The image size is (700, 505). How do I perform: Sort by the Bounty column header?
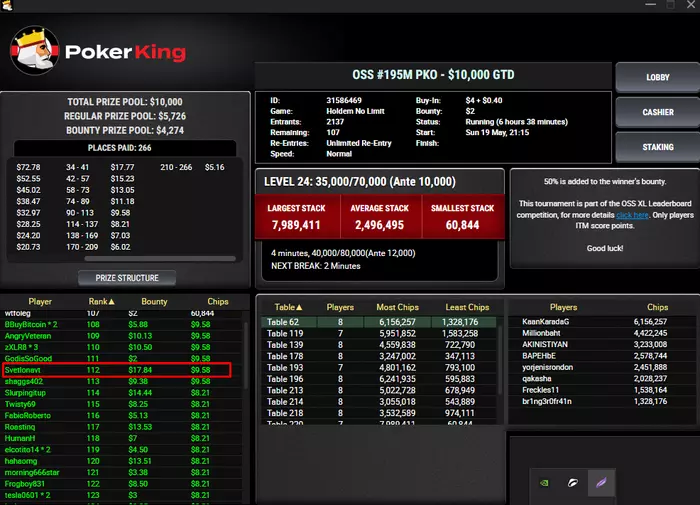(x=154, y=301)
